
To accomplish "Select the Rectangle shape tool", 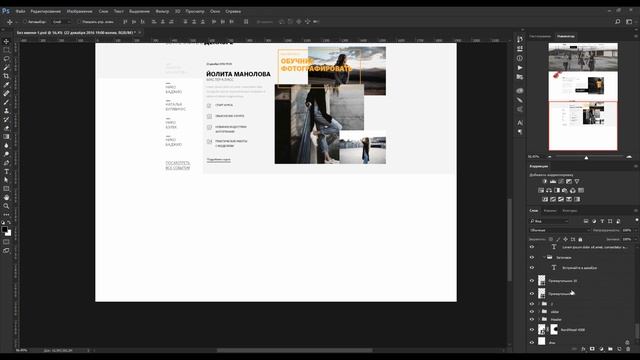I will 6,189.
